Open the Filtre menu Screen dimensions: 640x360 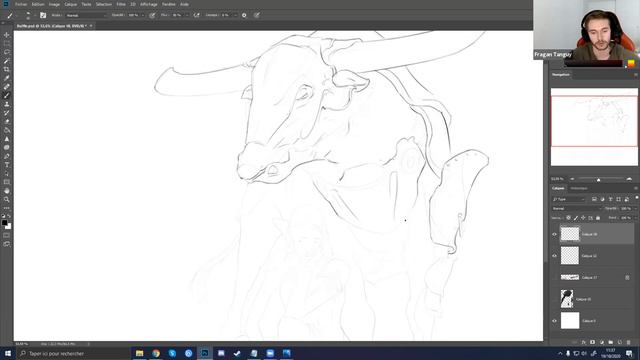[x=121, y=4]
